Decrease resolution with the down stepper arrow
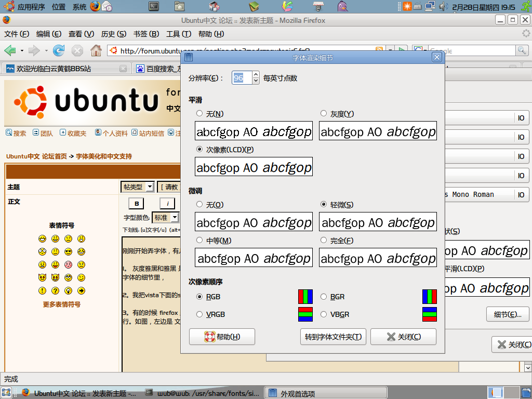The height and width of the screenshot is (399, 532). coord(256,81)
